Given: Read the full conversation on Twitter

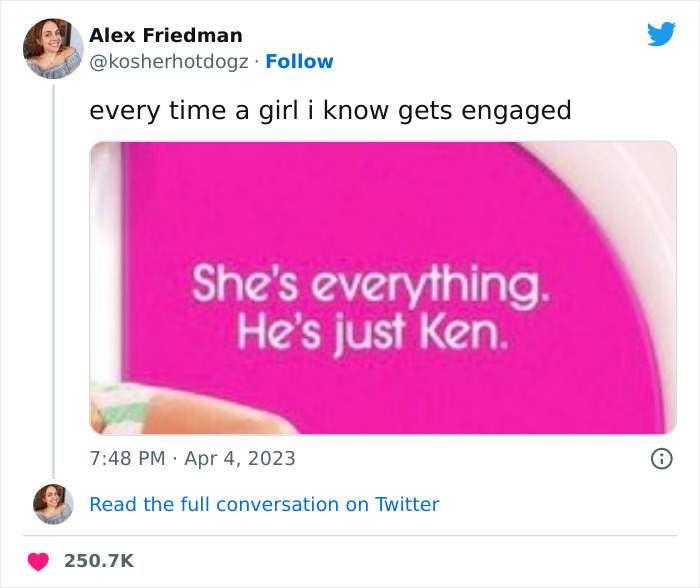Looking at the screenshot, I should (264, 505).
